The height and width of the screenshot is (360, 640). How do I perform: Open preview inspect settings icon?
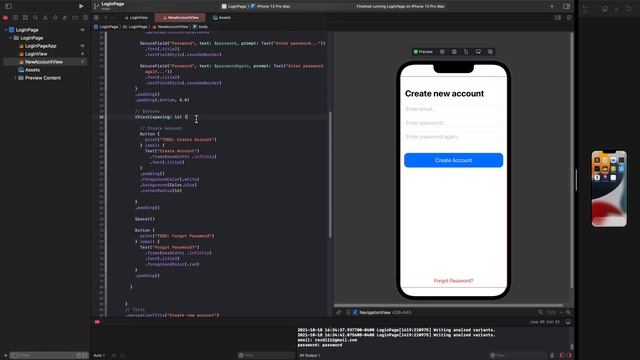tap(442, 52)
